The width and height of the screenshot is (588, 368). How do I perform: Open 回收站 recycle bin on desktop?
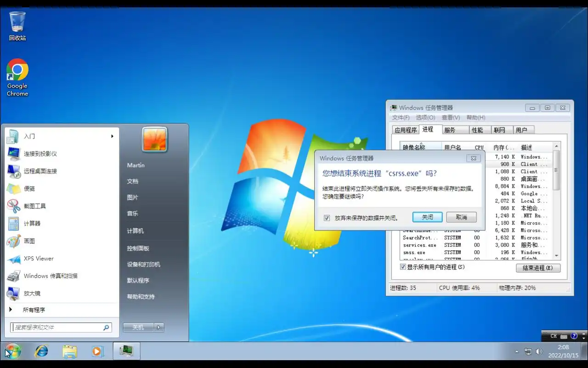(17, 26)
